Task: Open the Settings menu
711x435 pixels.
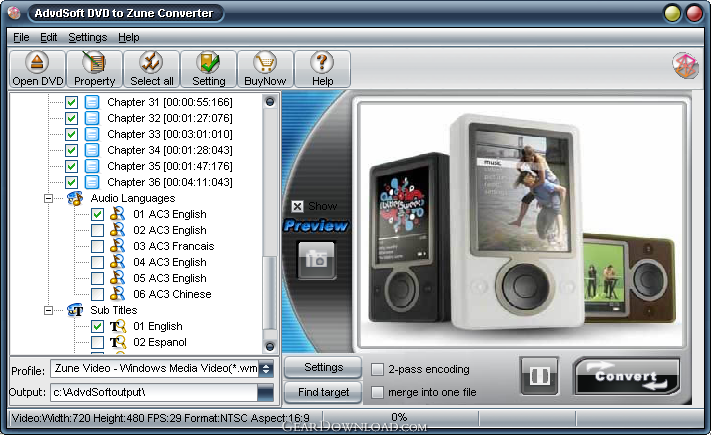Action: (x=88, y=37)
